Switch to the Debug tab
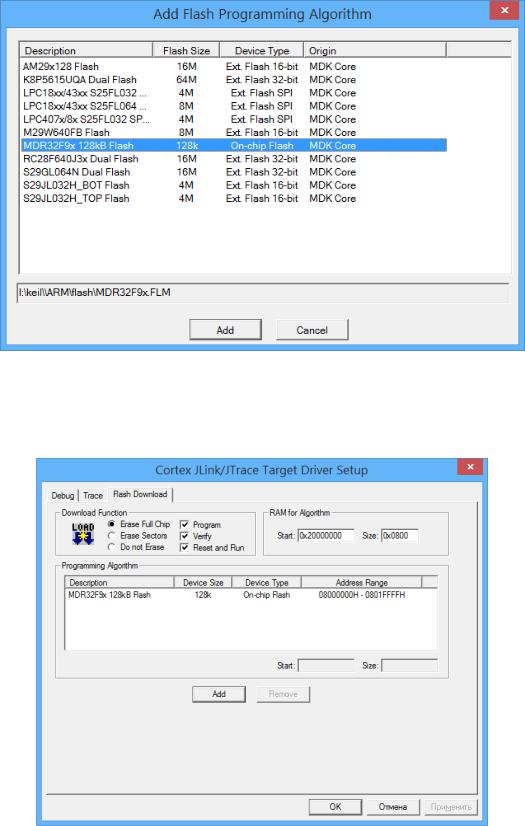The width and height of the screenshot is (525, 826). click(63, 496)
